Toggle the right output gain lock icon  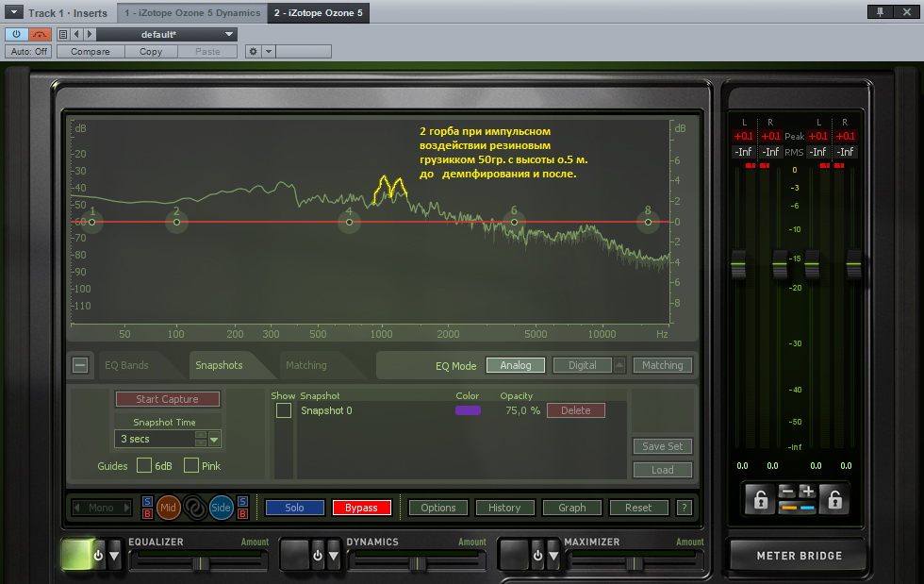click(x=833, y=499)
